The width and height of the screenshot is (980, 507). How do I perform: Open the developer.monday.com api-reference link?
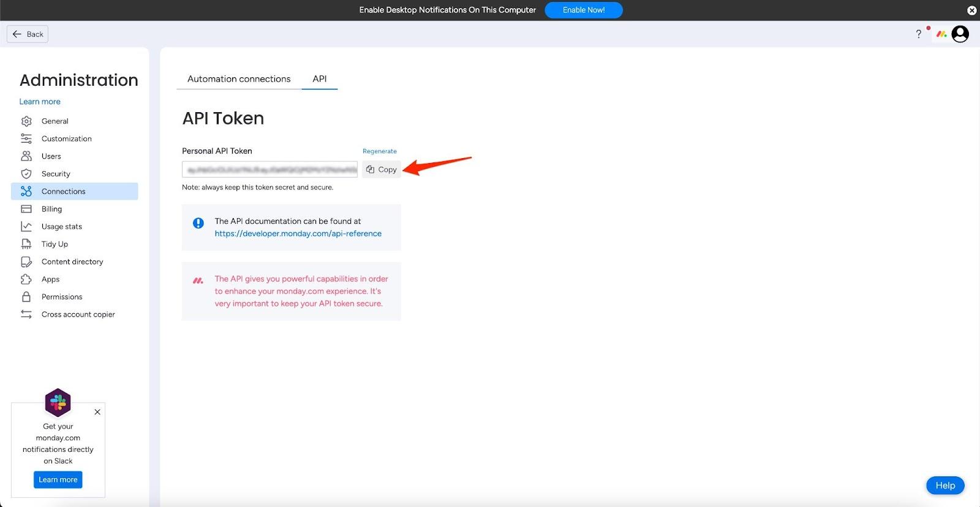(x=298, y=234)
